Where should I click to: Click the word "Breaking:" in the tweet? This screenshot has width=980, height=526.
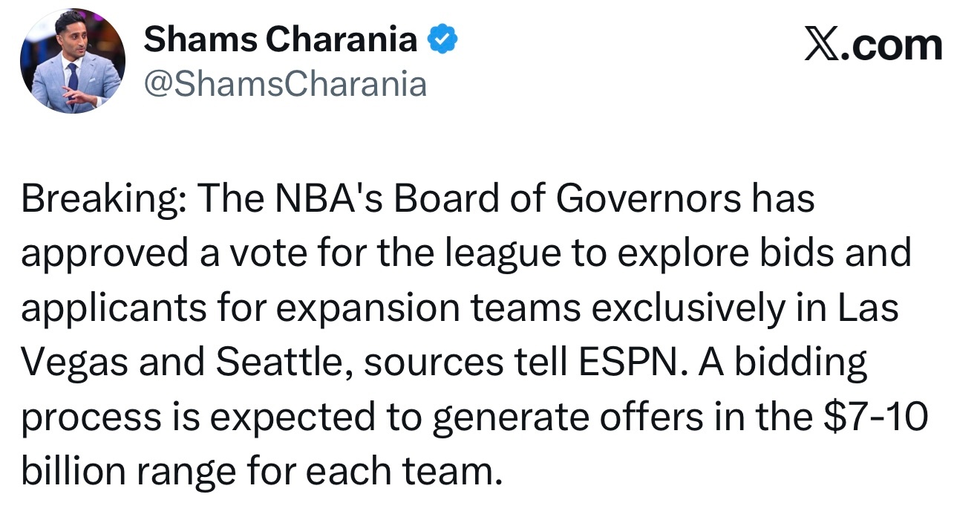(101, 198)
